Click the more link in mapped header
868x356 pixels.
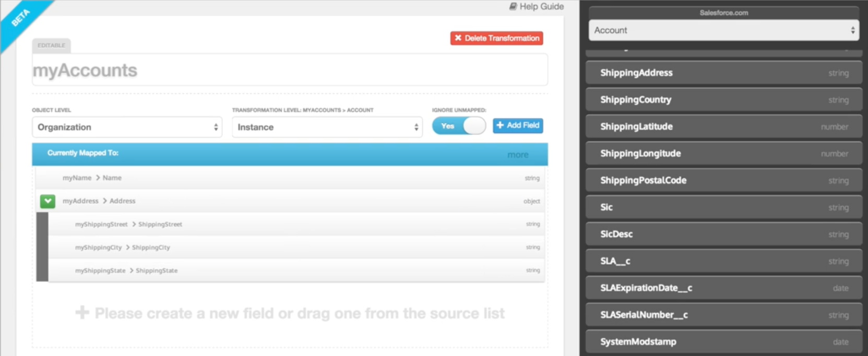518,155
